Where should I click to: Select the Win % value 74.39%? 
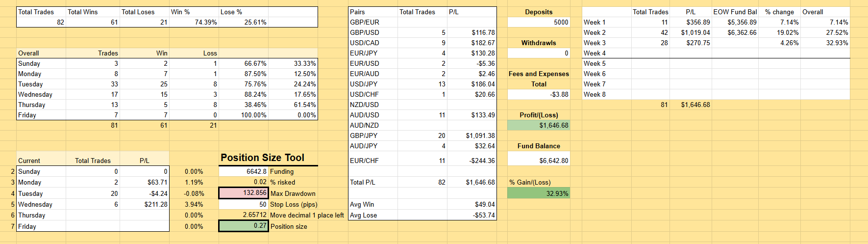tap(194, 22)
